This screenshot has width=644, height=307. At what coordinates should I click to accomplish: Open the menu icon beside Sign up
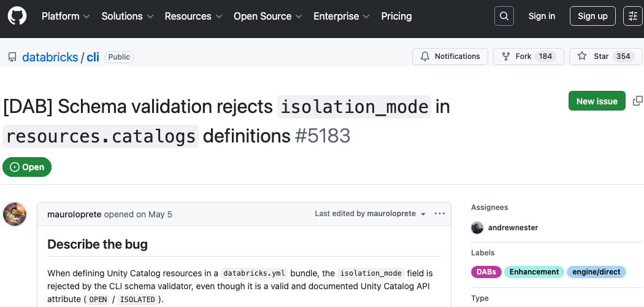click(x=633, y=16)
